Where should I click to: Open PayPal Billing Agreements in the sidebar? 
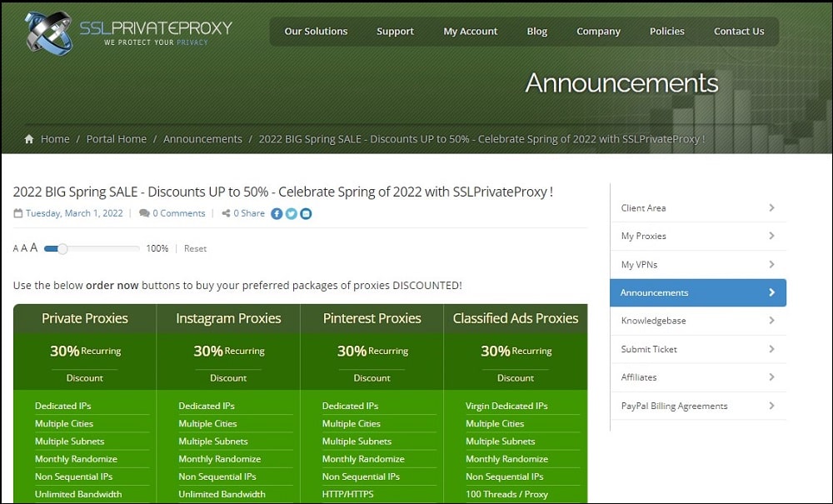coord(698,406)
